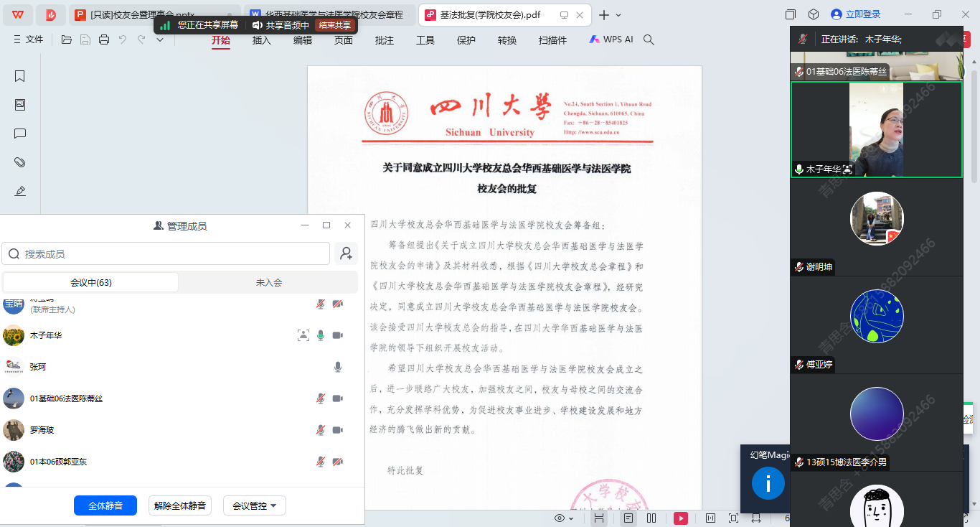The image size is (980, 527).
Task: Expand the 会议管控 dropdown
Action: 255,505
